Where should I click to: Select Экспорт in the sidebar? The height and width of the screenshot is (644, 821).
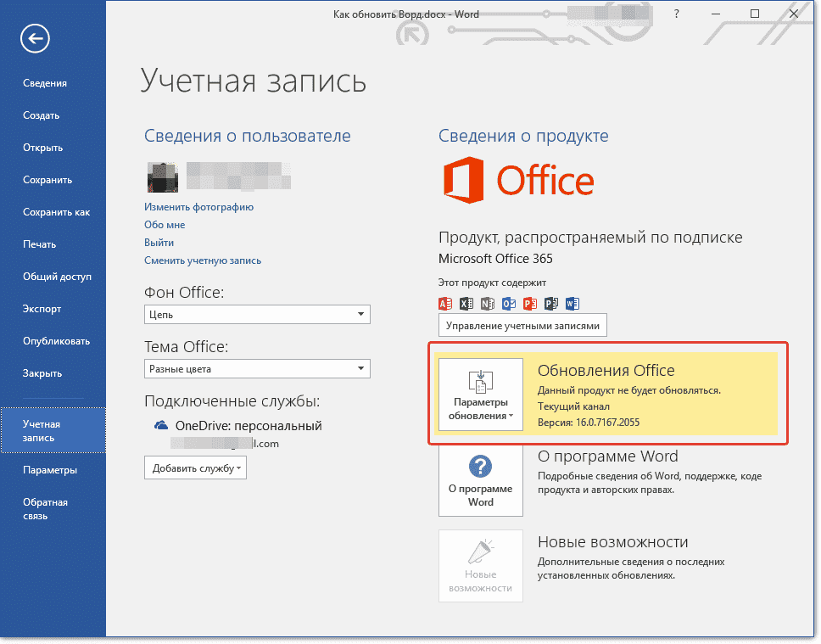tap(42, 309)
